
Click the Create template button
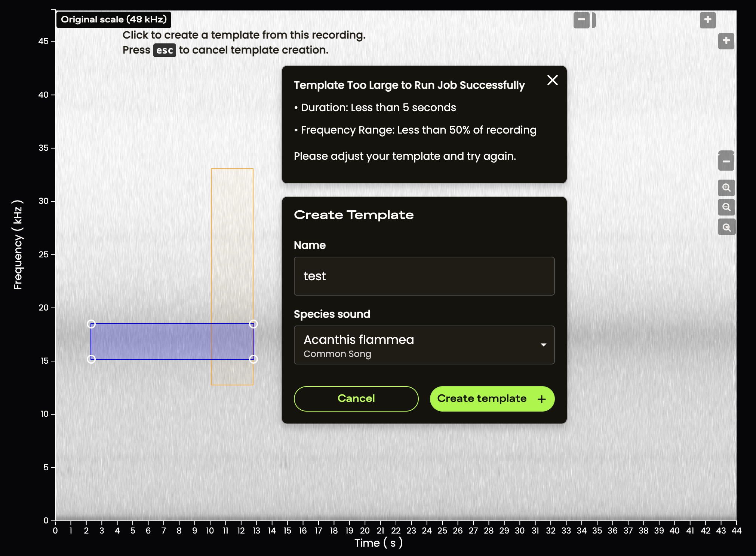point(492,398)
